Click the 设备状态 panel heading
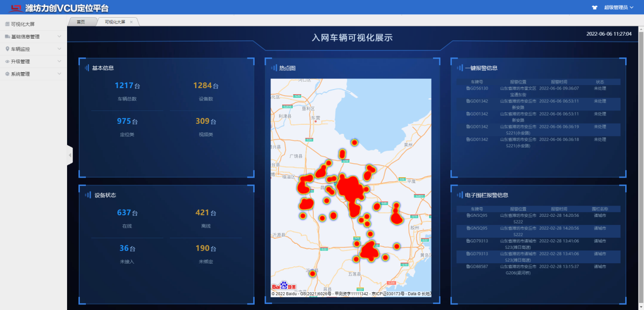This screenshot has height=310, width=644. (105, 195)
